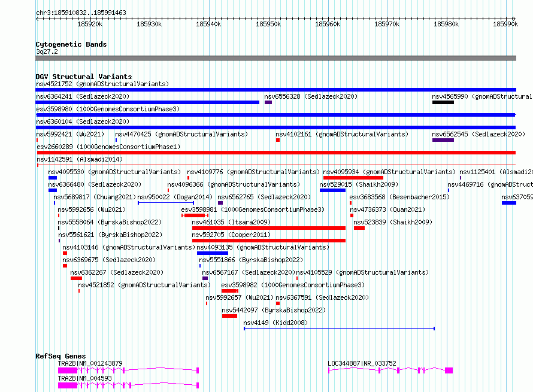Select nsv6369675 (Sedlazeck2020) label

click(109, 260)
